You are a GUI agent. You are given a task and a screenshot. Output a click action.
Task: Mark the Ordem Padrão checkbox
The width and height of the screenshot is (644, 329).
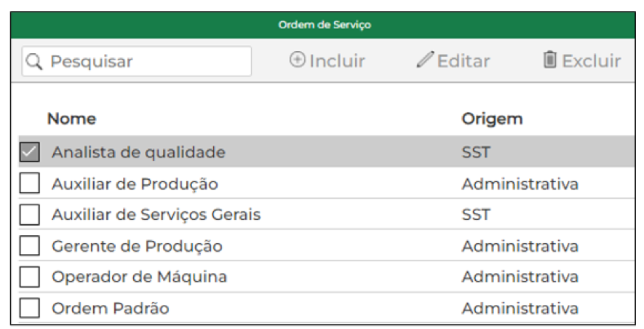pos(30,308)
